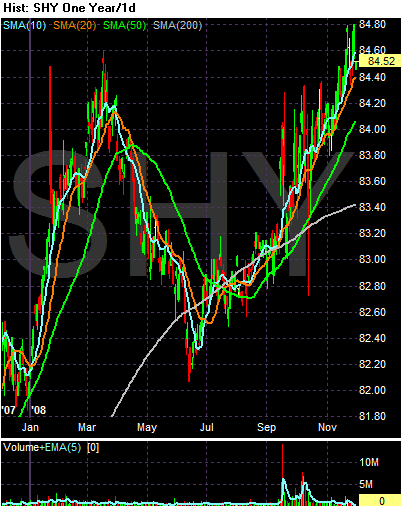Click the Nov date axis label
This screenshot has height=509, width=402.
coord(327,427)
